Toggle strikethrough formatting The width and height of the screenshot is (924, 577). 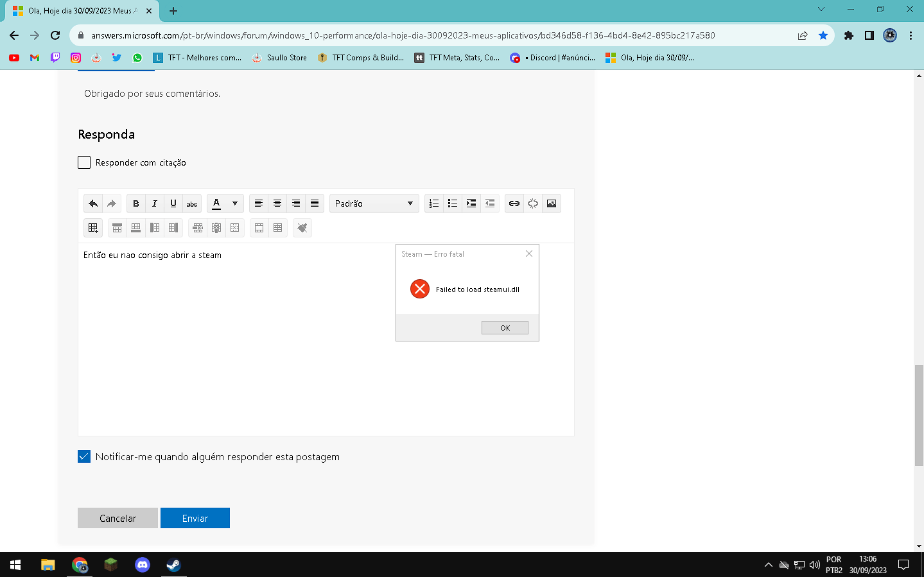(192, 203)
